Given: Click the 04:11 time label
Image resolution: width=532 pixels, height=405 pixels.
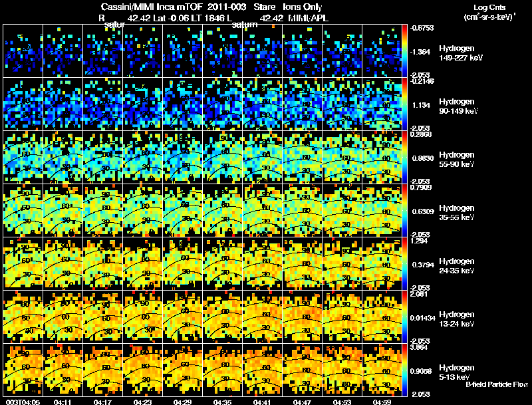Looking at the screenshot, I should [x=63, y=402].
